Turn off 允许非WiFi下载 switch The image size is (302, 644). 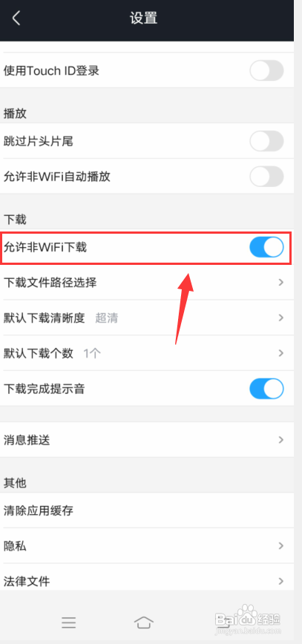tap(266, 247)
